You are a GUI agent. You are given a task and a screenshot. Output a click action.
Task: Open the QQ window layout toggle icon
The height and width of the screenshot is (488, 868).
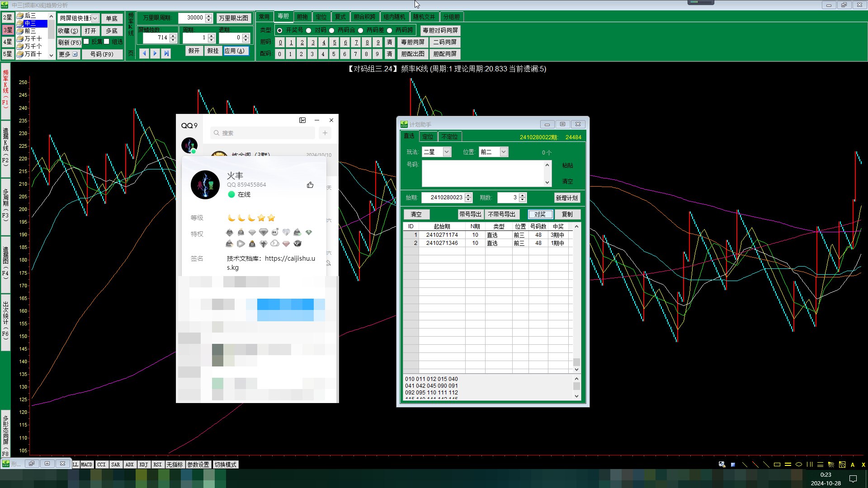(302, 120)
